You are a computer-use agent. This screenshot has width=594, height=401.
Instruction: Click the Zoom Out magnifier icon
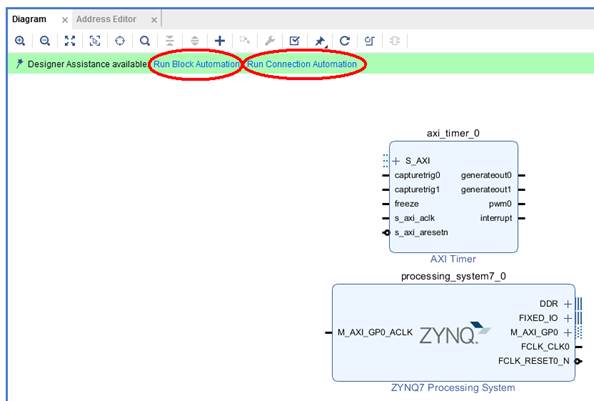45,41
